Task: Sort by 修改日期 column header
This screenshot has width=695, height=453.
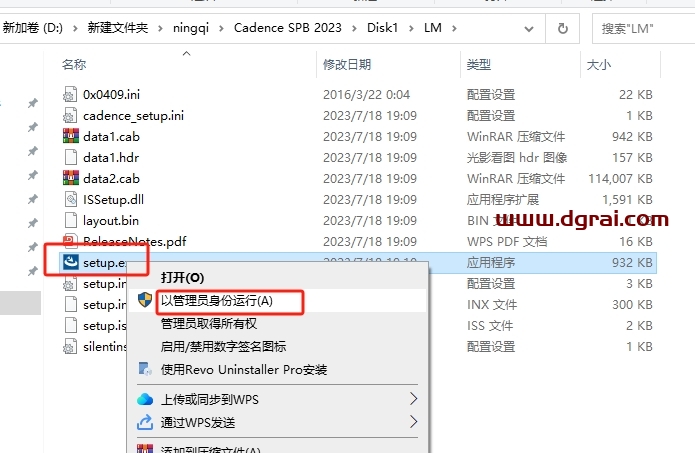Action: click(x=347, y=65)
